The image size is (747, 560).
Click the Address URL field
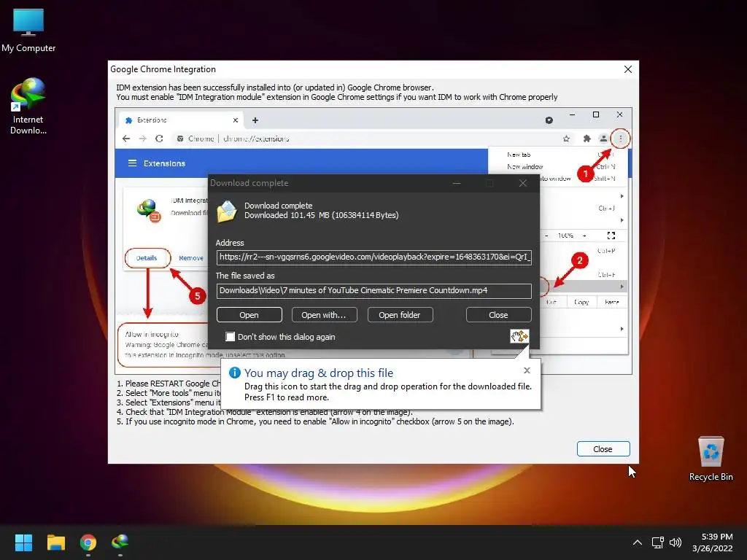374,257
